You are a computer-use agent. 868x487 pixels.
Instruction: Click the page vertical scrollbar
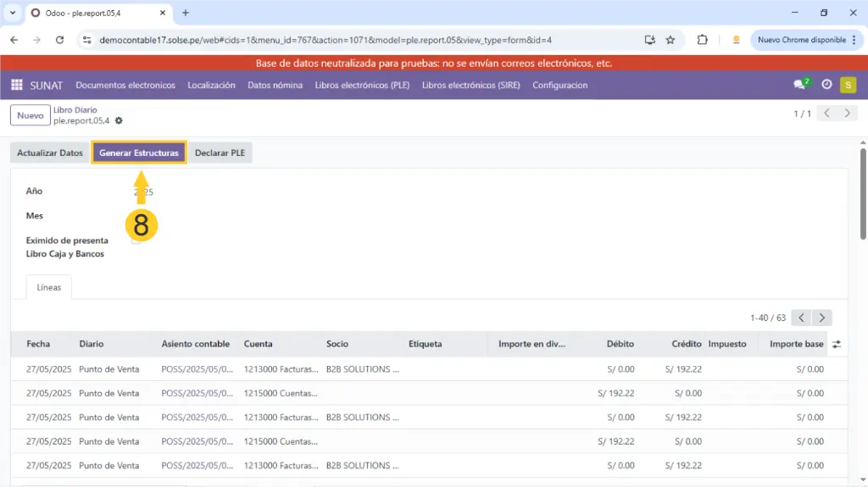pyautogui.click(x=863, y=195)
